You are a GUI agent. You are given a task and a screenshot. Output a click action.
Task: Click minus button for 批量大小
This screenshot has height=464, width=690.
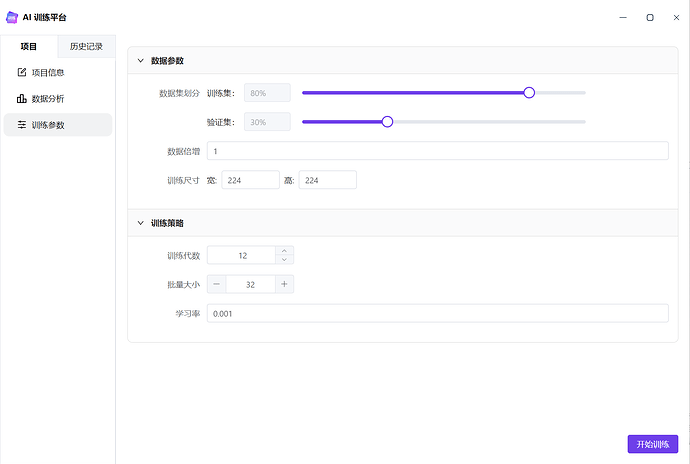tap(217, 284)
